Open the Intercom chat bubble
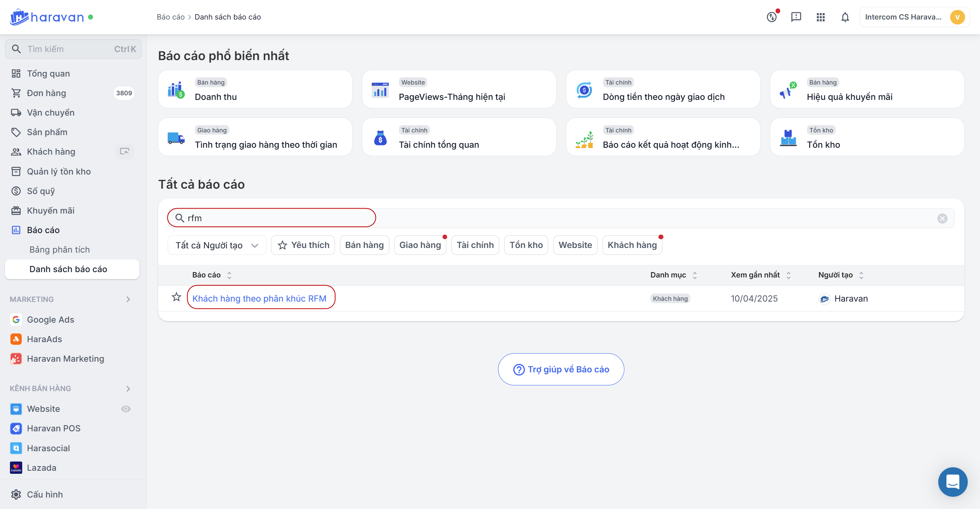This screenshot has height=509, width=980. pos(952,481)
